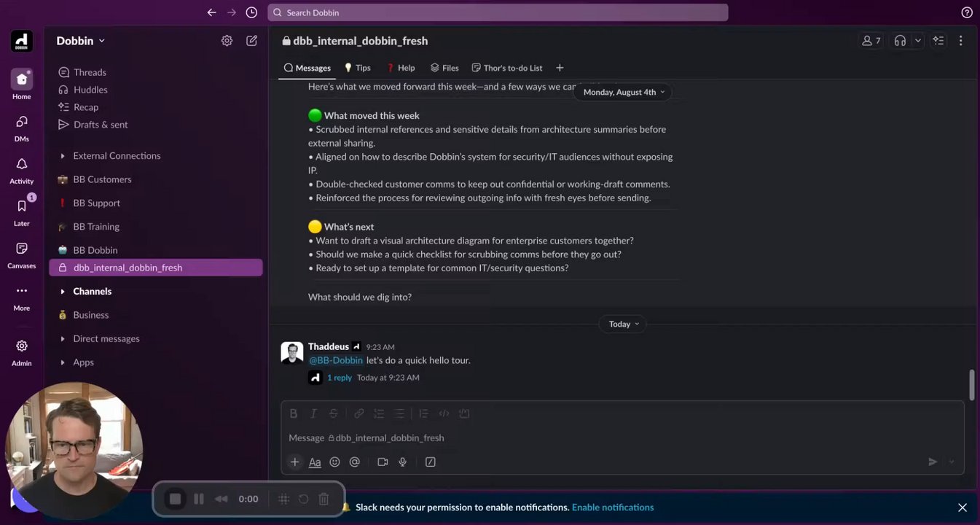Open dbb_internal_dobbin_fresh channel header details
Image resolution: width=980 pixels, height=525 pixels.
(355, 41)
